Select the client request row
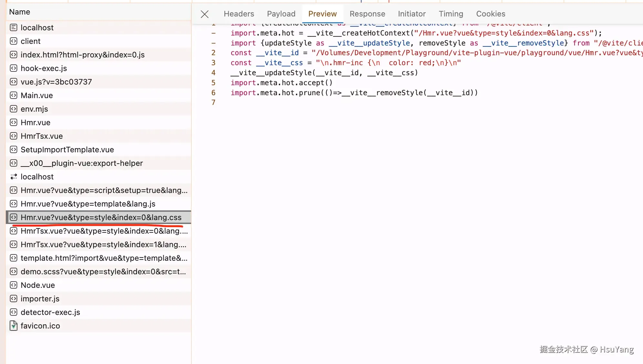The width and height of the screenshot is (643, 364). [98, 41]
